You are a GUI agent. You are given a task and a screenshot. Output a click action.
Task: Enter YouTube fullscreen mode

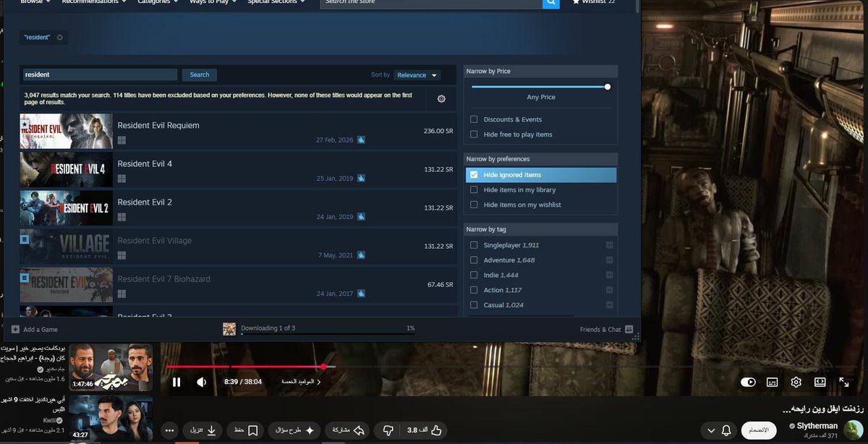tap(844, 382)
